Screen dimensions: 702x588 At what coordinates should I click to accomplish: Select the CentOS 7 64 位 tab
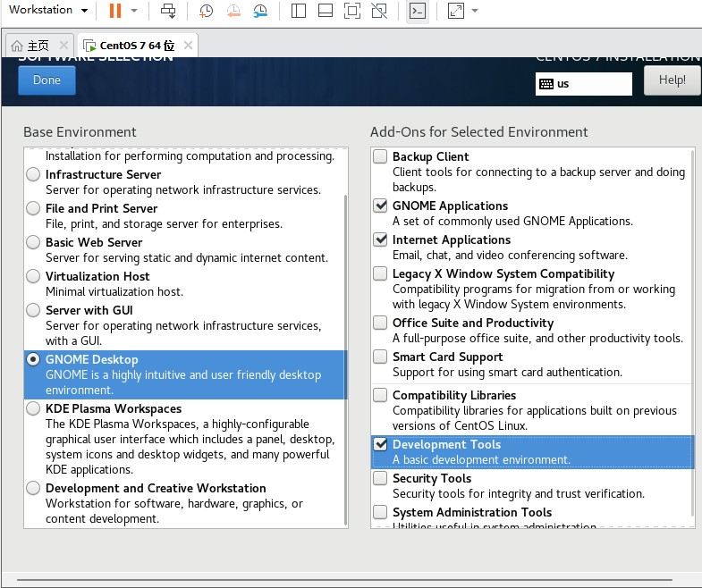pyautogui.click(x=137, y=46)
